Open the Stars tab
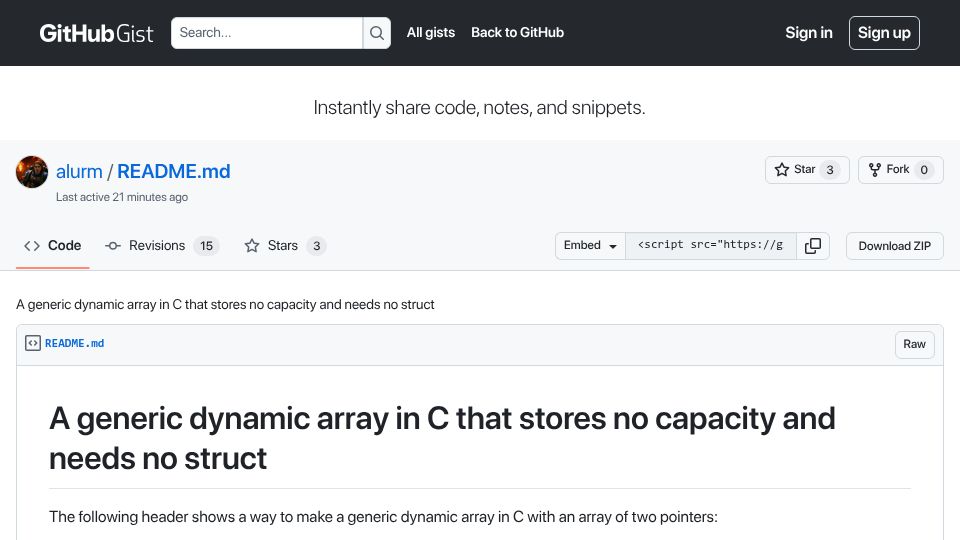Viewport: 960px width, 540px height. 285,246
